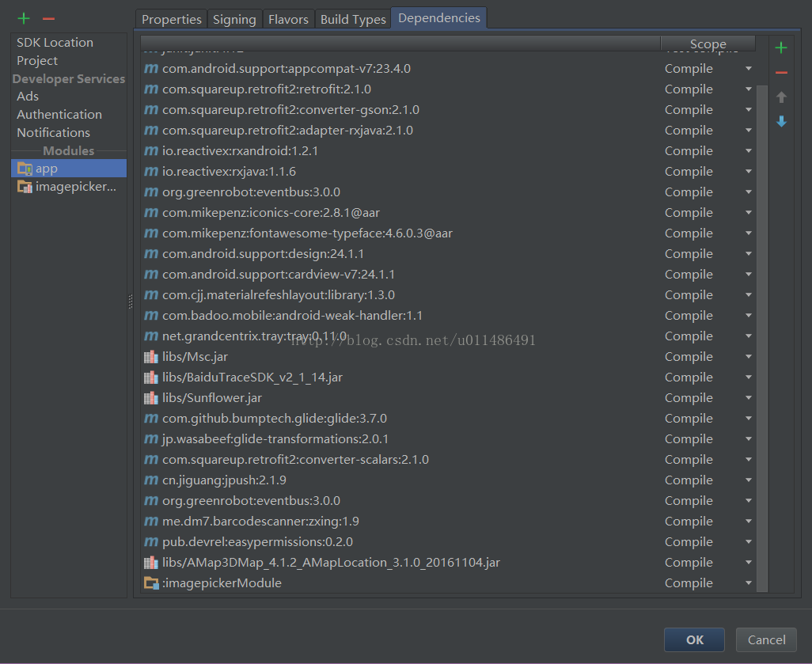Open scope dropdown for :imagepickerModule
The height and width of the screenshot is (664, 812).
[749, 582]
